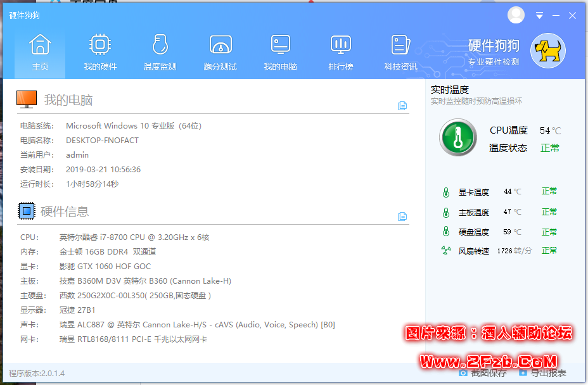Viewport: 588px width, 385px height.
Task: Click the yellow dog logo
Action: tap(547, 51)
